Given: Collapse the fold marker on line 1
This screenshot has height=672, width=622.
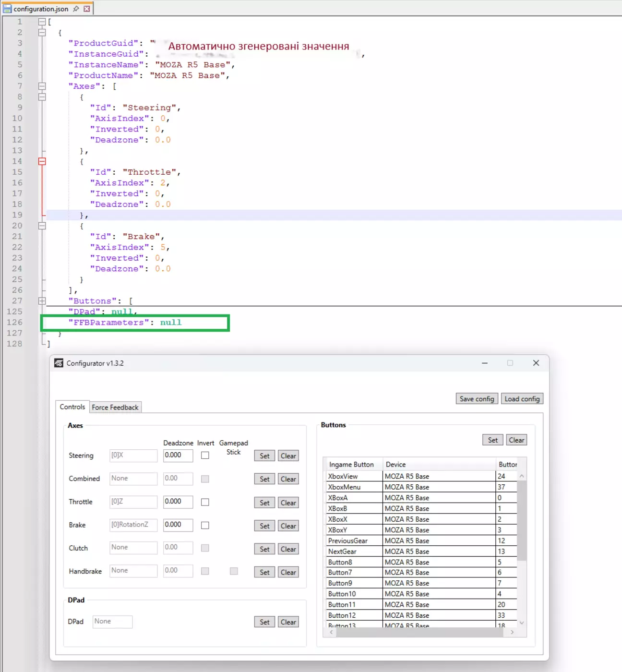Looking at the screenshot, I should (42, 22).
